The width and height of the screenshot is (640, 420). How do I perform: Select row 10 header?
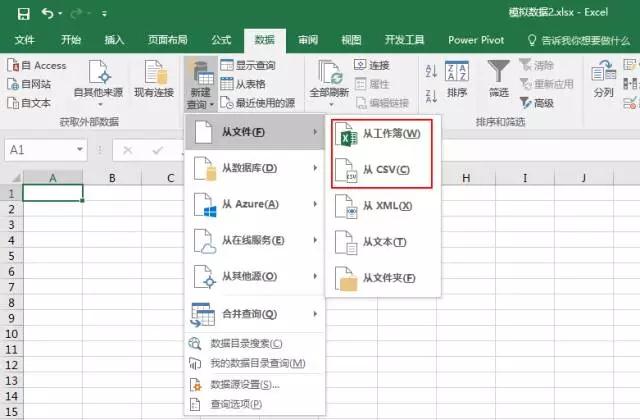[x=11, y=334]
